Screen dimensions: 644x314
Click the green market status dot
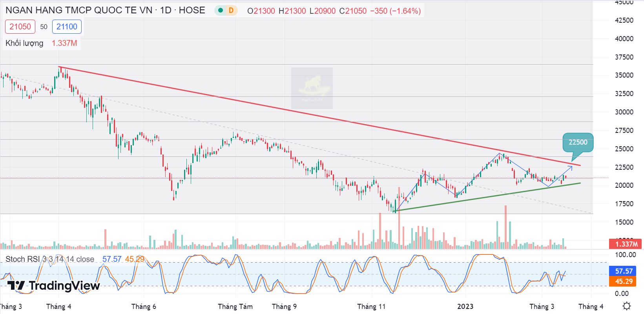pyautogui.click(x=221, y=11)
